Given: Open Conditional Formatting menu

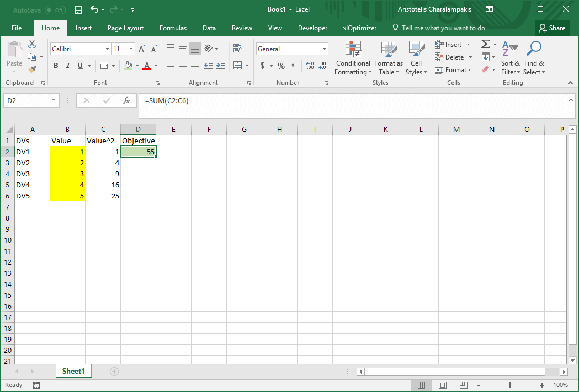Looking at the screenshot, I should pos(353,58).
